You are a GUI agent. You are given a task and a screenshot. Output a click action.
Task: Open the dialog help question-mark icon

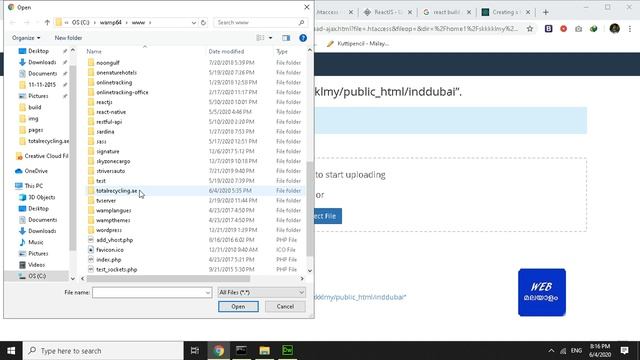coord(303,38)
